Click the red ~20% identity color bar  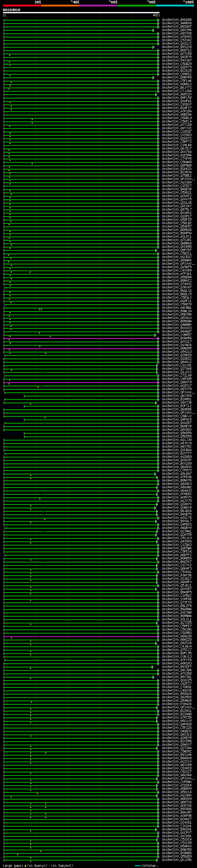click(22, 6)
